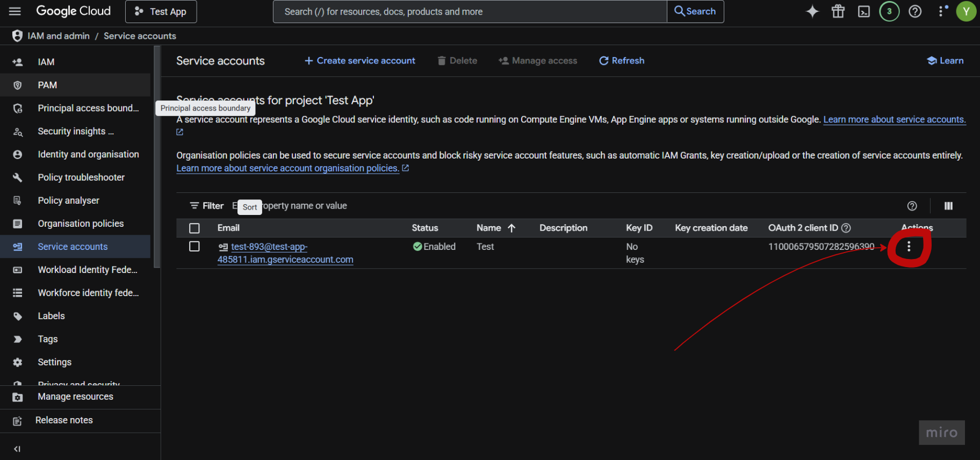Open the top-bar three-dot settings menu
Image resolution: width=980 pixels, height=460 pixels.
[x=941, y=11]
